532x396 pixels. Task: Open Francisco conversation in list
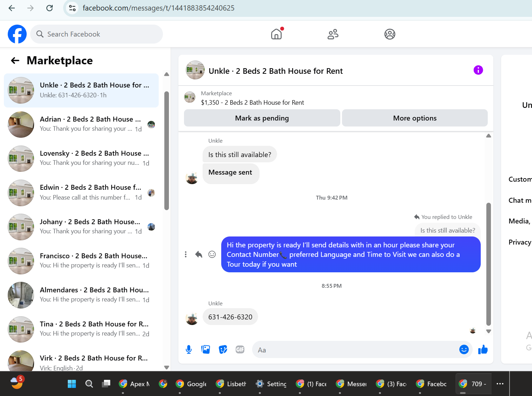81,261
